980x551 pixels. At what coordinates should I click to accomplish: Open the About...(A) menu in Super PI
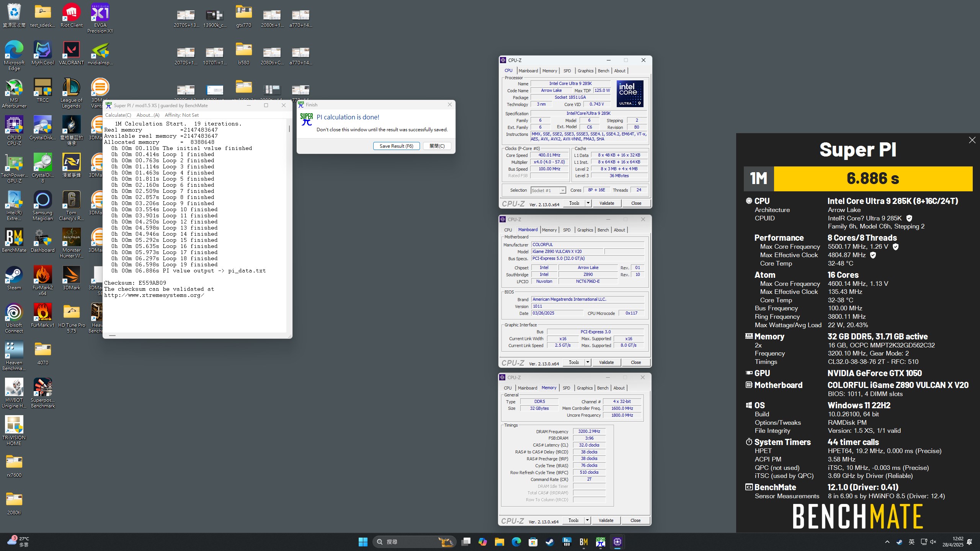148,115
